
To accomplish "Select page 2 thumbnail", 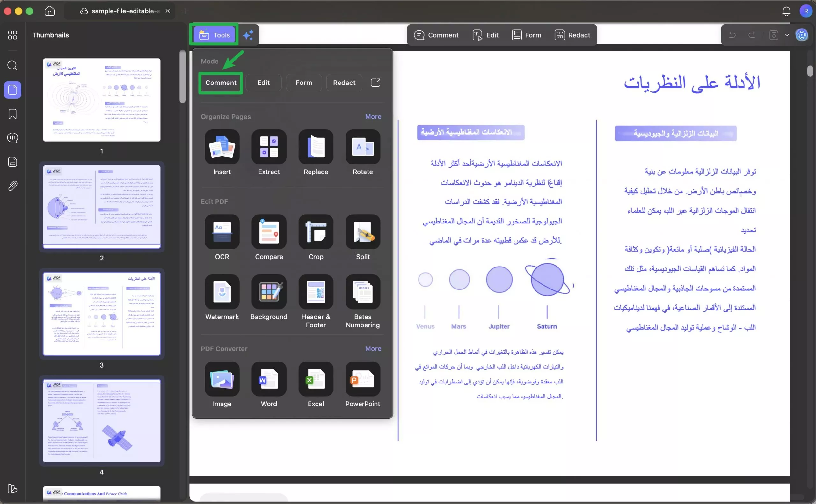I will [102, 207].
